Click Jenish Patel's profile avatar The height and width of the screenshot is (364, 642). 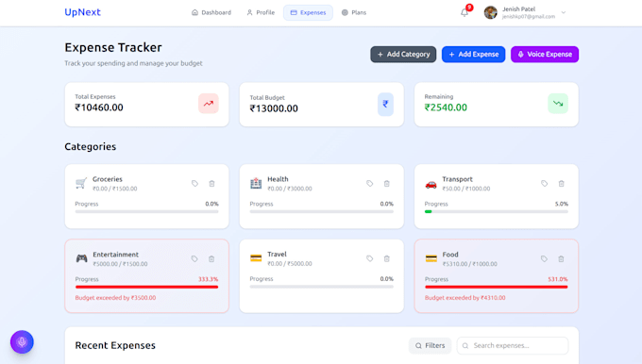[491, 12]
